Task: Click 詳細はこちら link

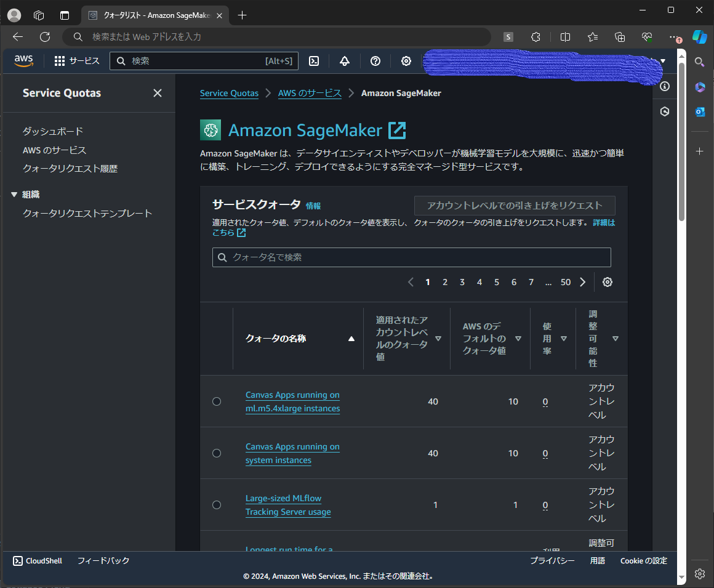Action: click(604, 223)
